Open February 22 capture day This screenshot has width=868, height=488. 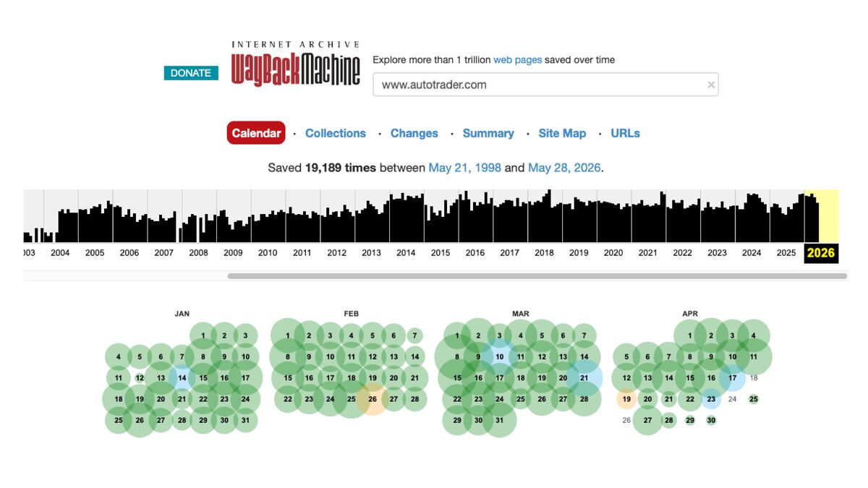pos(288,399)
